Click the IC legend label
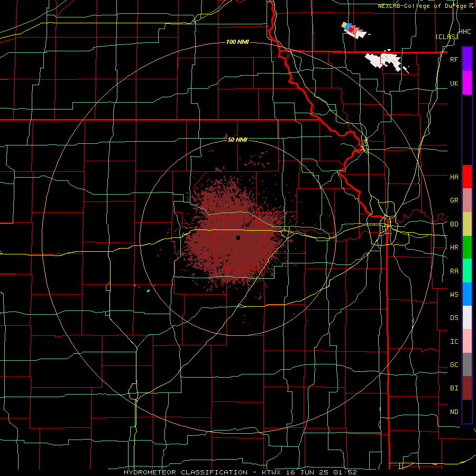476x476 pixels. 454,342
